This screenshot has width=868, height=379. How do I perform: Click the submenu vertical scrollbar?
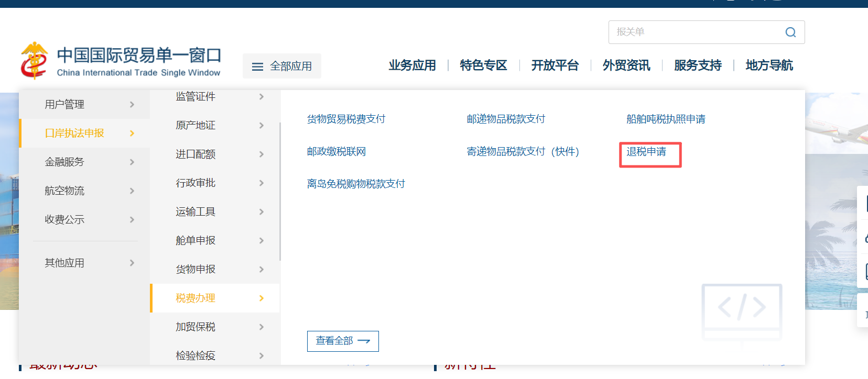(x=280, y=191)
